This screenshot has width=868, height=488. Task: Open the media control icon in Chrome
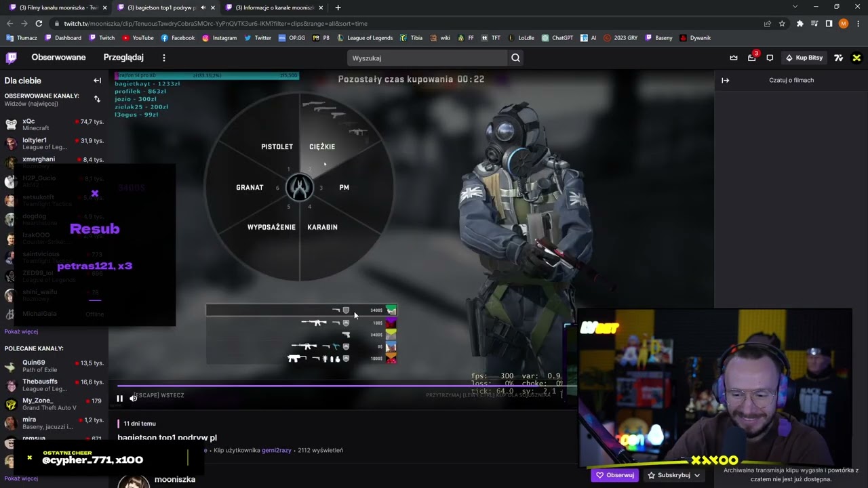point(814,23)
